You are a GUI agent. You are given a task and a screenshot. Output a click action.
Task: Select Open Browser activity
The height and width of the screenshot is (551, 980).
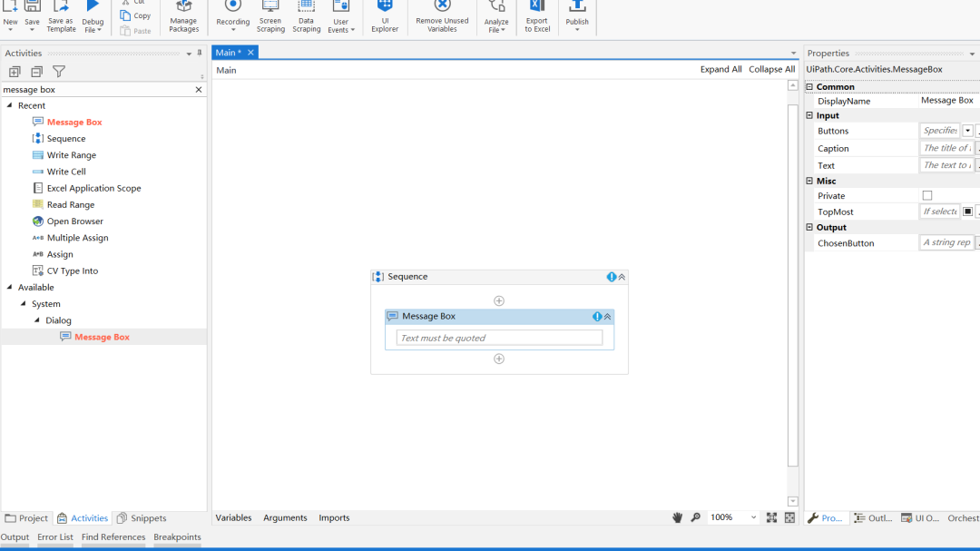[x=75, y=221]
